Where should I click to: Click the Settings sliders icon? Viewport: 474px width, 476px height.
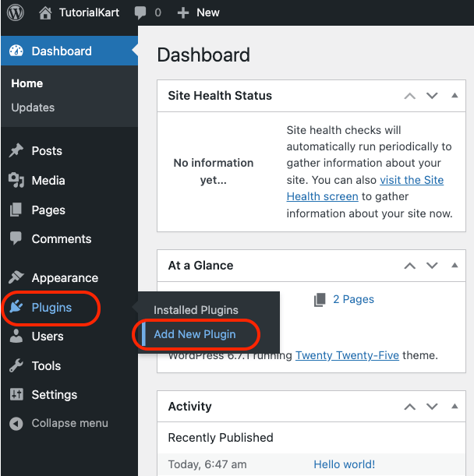[16, 394]
